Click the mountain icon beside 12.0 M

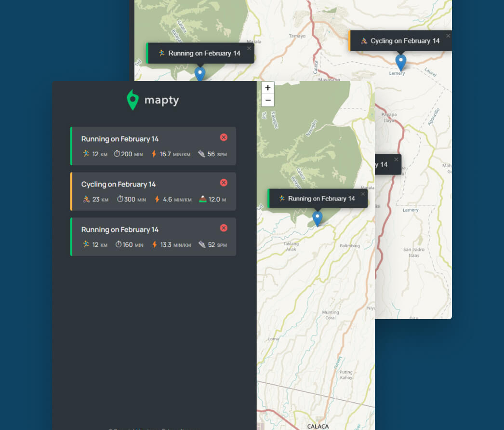point(203,199)
